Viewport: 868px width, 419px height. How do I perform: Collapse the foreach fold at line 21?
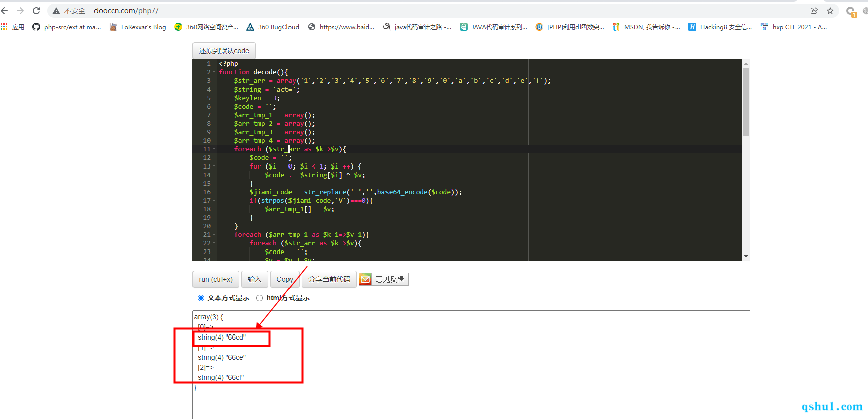[214, 235]
